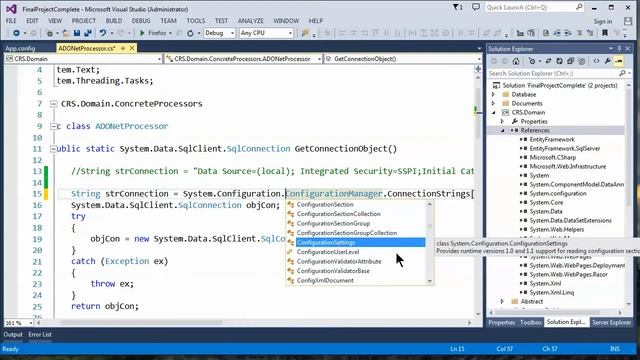Click the Sign in link
This screenshot has height=360, width=640.
[603, 21]
